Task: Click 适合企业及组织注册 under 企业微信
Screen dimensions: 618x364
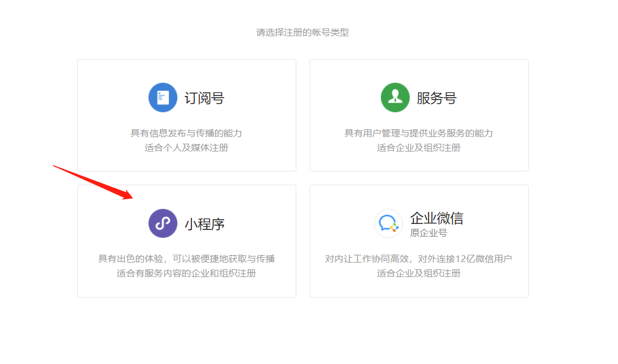Action: click(419, 273)
